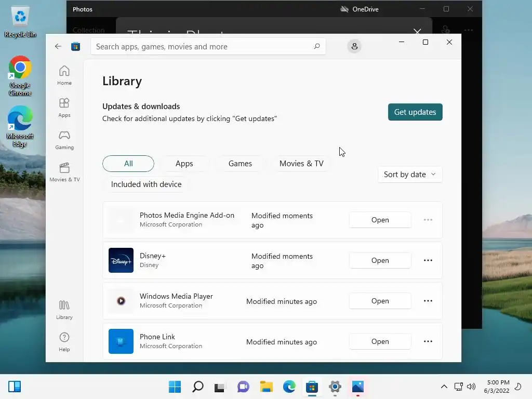Open network status in system tray
This screenshot has width=532, height=399.
click(x=459, y=387)
